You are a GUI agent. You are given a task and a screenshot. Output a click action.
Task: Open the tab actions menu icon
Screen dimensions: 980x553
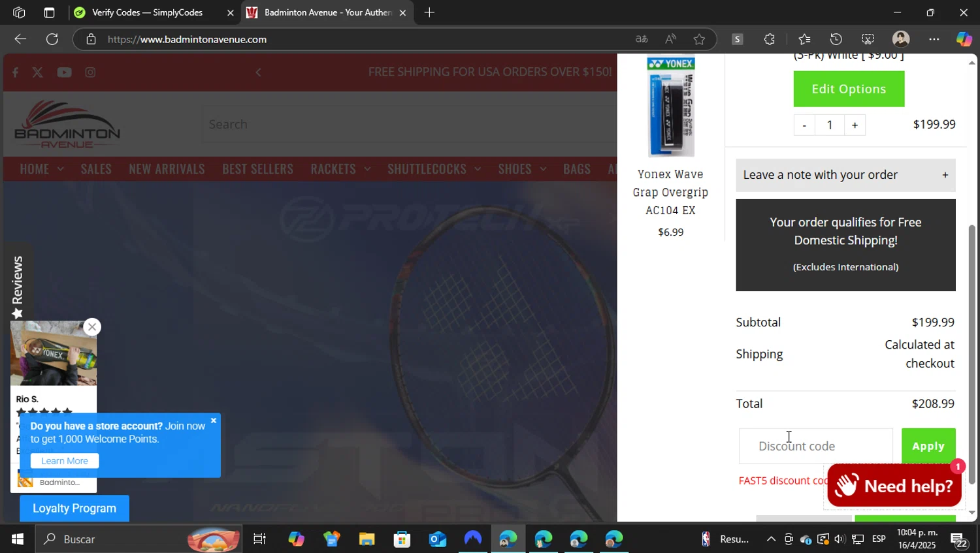point(49,12)
